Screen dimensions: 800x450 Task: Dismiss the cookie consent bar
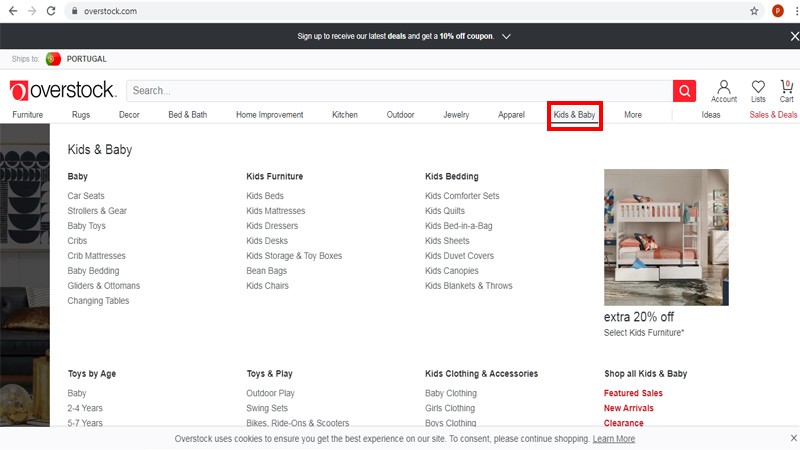[x=790, y=438]
